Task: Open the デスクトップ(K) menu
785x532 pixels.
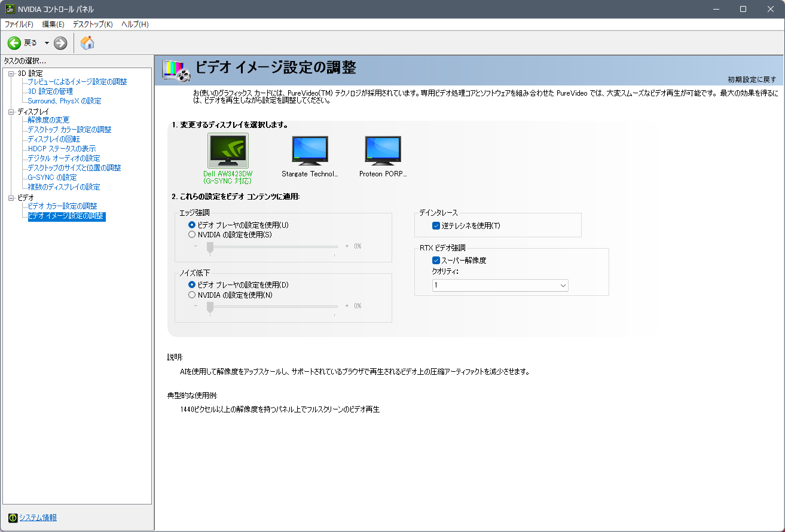Action: point(93,25)
